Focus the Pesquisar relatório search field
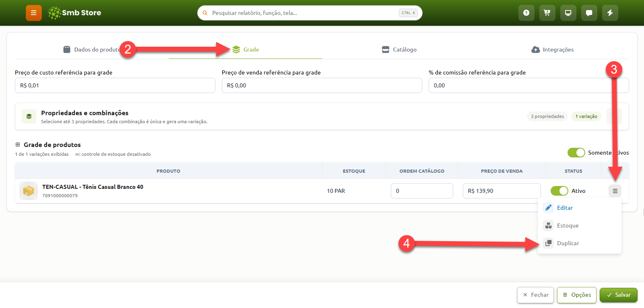This screenshot has width=644, height=308. tap(310, 13)
